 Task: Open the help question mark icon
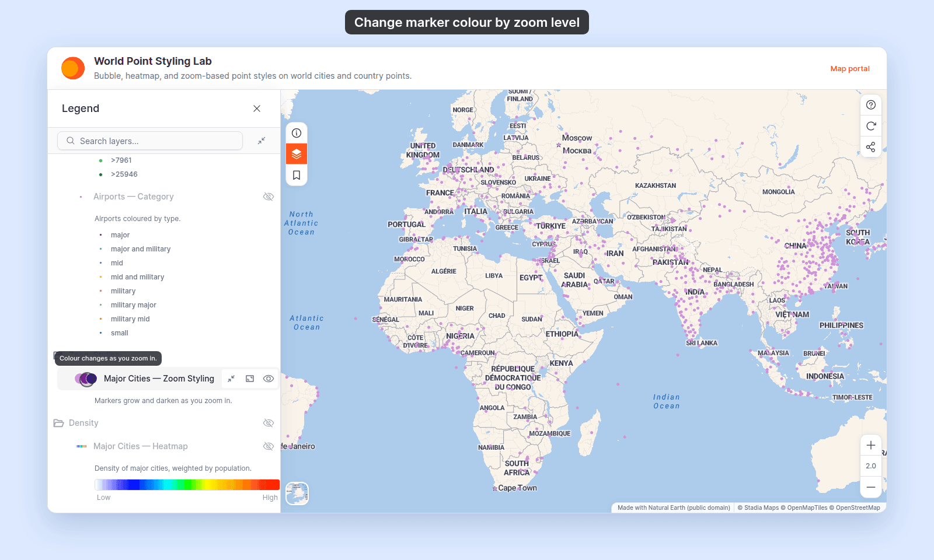coord(871,105)
